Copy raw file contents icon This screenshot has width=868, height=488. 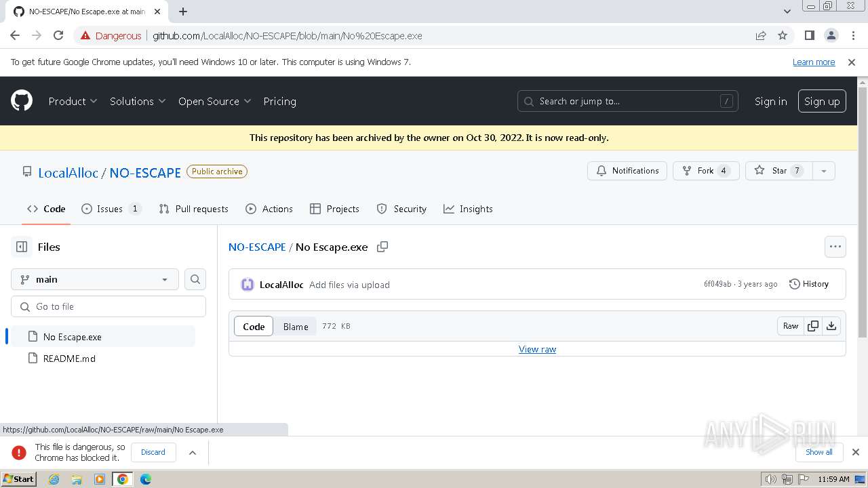(812, 326)
